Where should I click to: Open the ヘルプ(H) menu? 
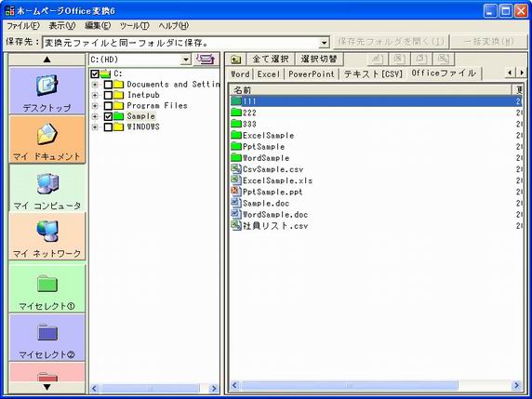click(173, 26)
